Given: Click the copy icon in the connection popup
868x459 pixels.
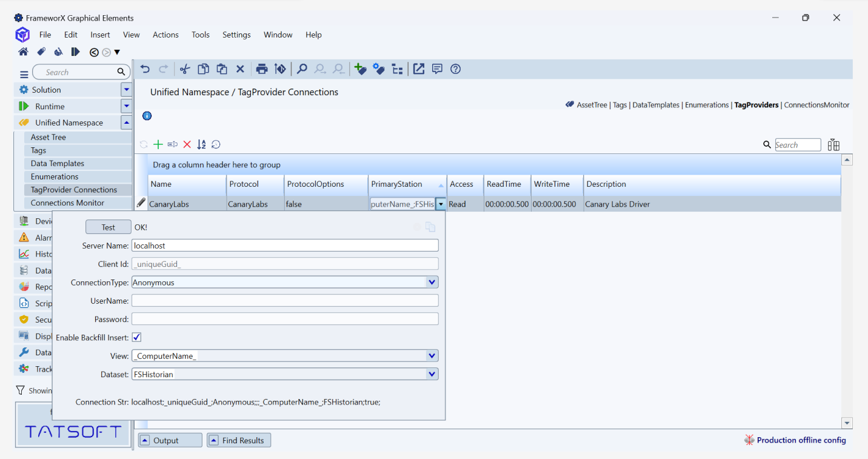Looking at the screenshot, I should coord(430,227).
